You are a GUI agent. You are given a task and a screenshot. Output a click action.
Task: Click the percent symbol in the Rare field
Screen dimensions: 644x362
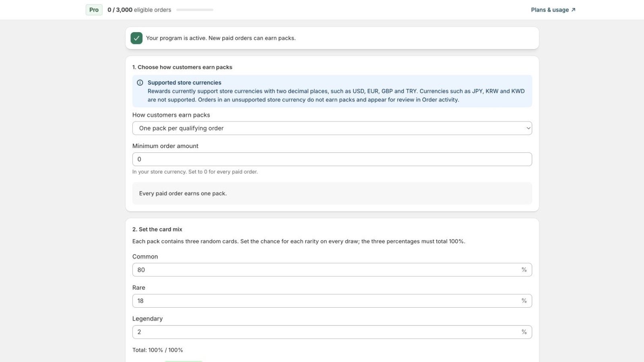(524, 301)
